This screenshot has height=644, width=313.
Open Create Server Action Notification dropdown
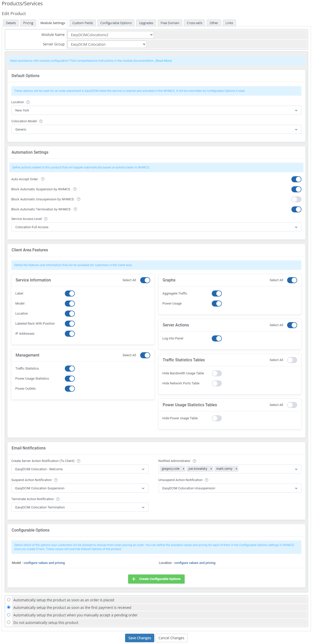(80, 469)
